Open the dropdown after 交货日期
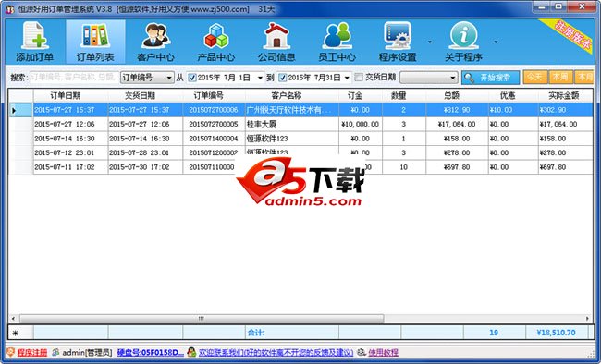Screen dimensions: 601x364 point(429,78)
